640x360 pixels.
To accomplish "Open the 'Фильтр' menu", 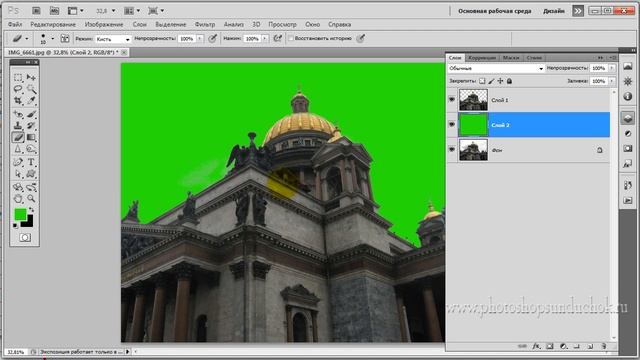I will 204,24.
